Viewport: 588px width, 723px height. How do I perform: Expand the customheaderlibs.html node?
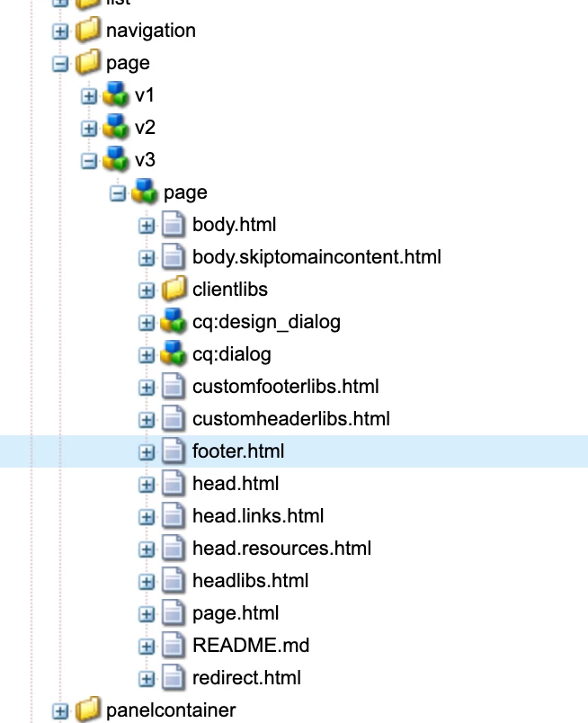(147, 420)
